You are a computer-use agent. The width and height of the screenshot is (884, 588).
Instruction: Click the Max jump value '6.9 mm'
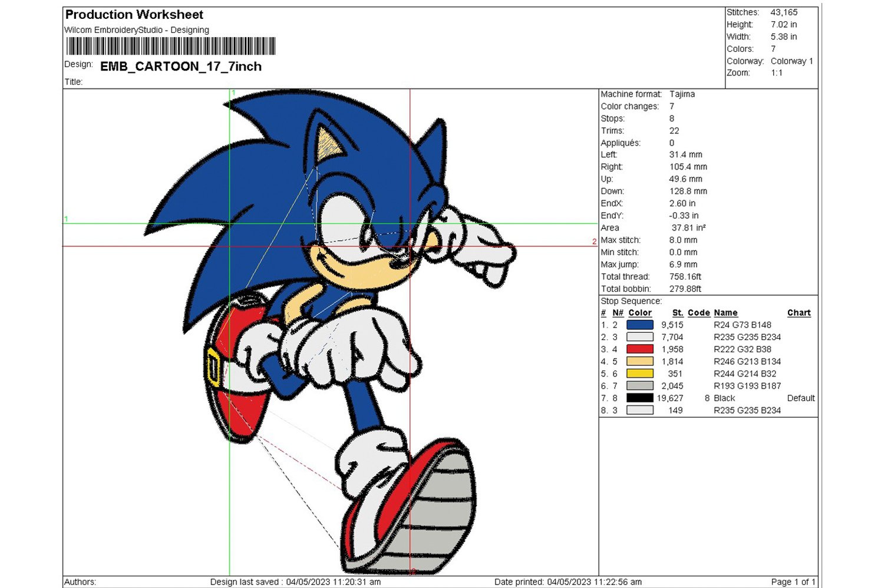coord(683,265)
